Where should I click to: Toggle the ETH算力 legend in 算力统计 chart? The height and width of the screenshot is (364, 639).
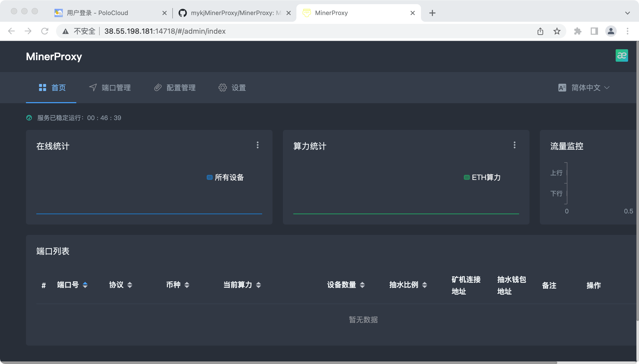(x=482, y=177)
